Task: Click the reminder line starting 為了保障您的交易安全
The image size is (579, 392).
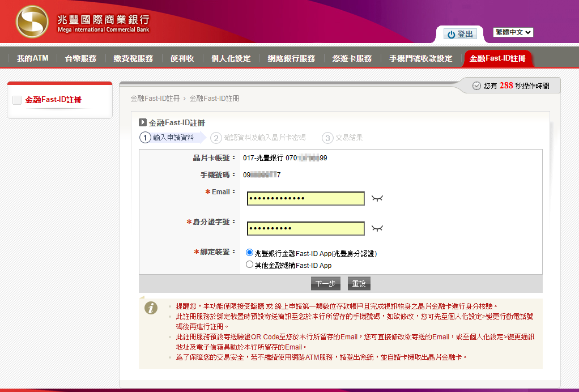Action: [x=322, y=357]
